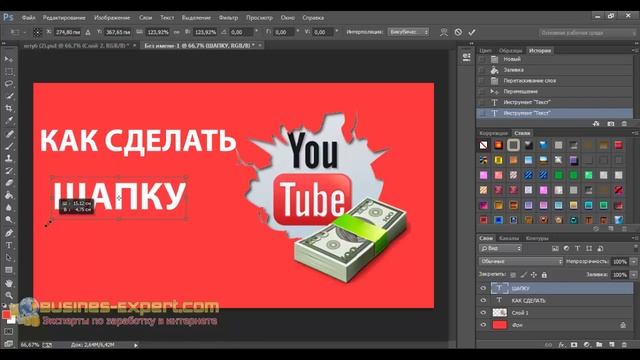The height and width of the screenshot is (360, 640).
Task: Select the Eyedropper tool
Action: tap(9, 121)
